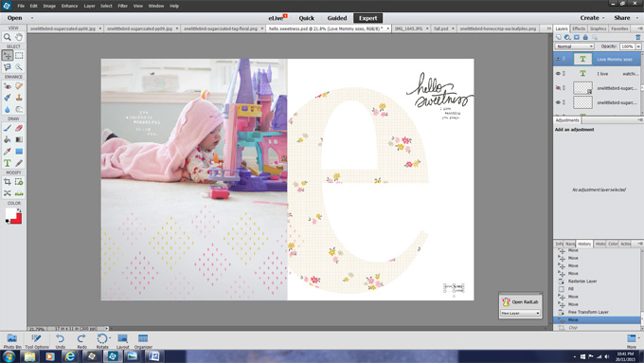Show more document tabs with chevrons
Image resolution: width=644 pixels, height=363 pixels.
click(548, 28)
